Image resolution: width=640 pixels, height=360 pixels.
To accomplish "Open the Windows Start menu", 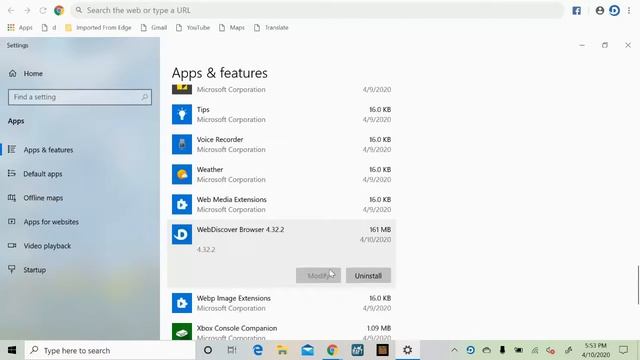I will click(12, 350).
